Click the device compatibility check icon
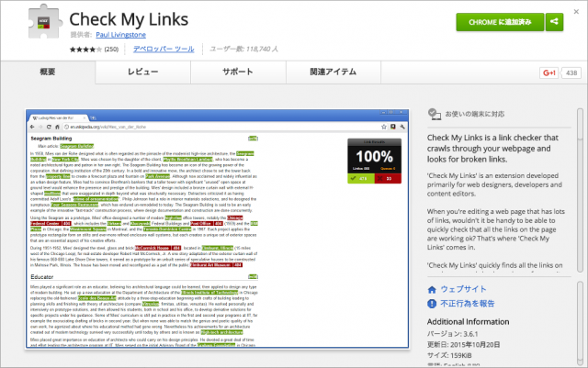Image resolution: width=588 pixels, height=368 pixels. [433, 115]
